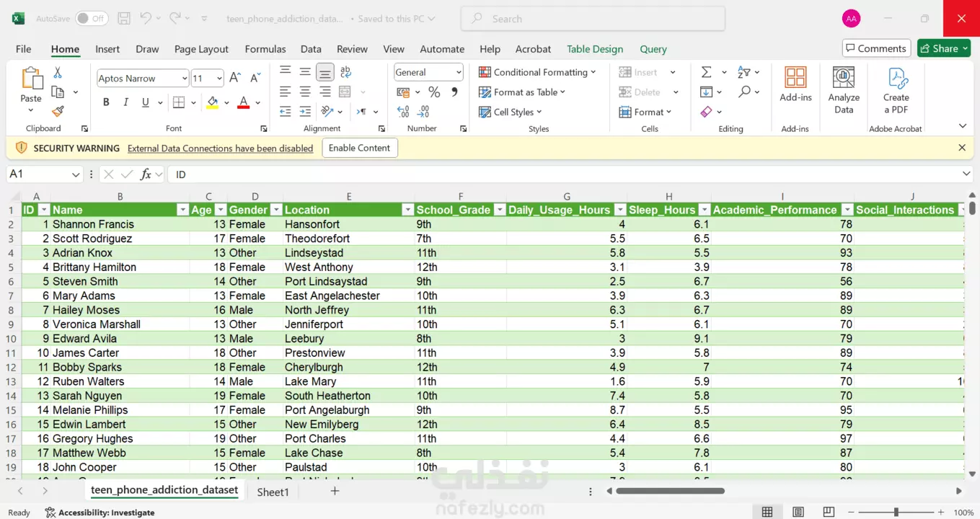Increase the cell indent
Viewport: 980px width, 519px height.
pyautogui.click(x=306, y=112)
